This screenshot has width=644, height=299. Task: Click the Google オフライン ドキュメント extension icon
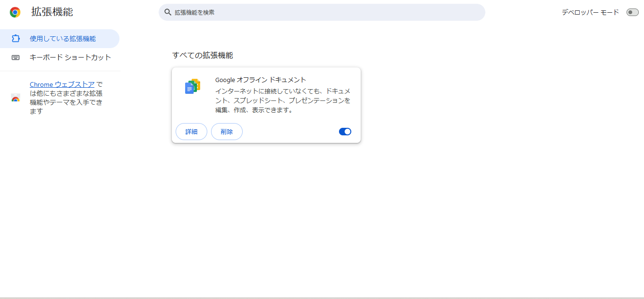click(193, 87)
